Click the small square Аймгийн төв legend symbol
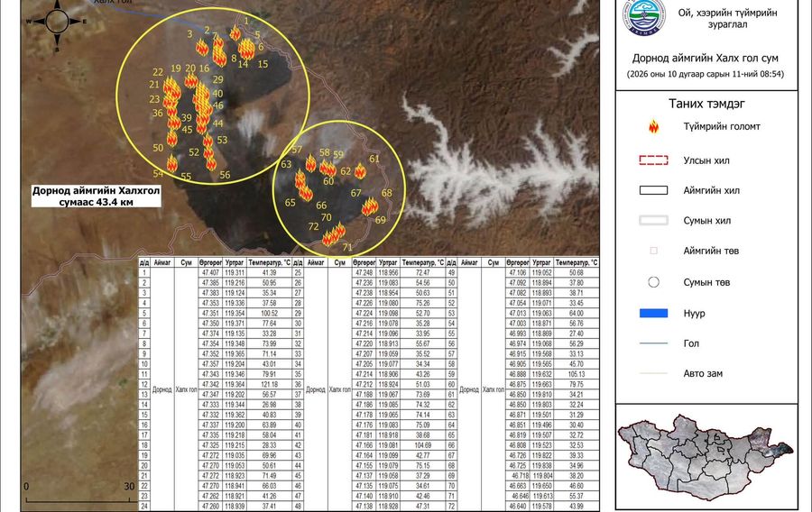 coord(653,251)
